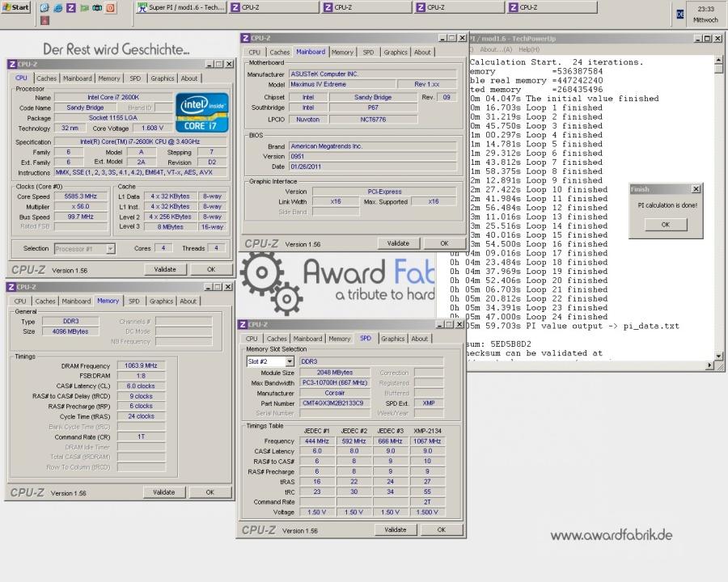Launch Internet Explorer from the quick launch bar
728x582 pixels.
click(58, 8)
